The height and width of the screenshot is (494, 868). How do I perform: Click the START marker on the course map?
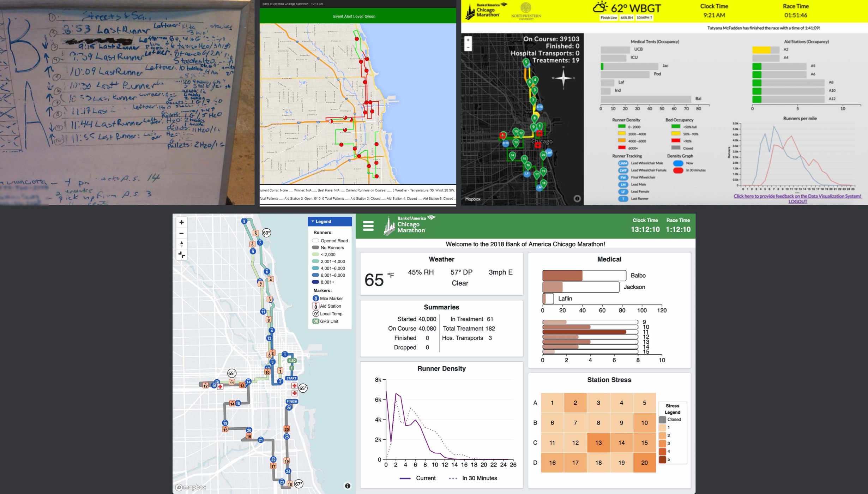click(x=291, y=378)
